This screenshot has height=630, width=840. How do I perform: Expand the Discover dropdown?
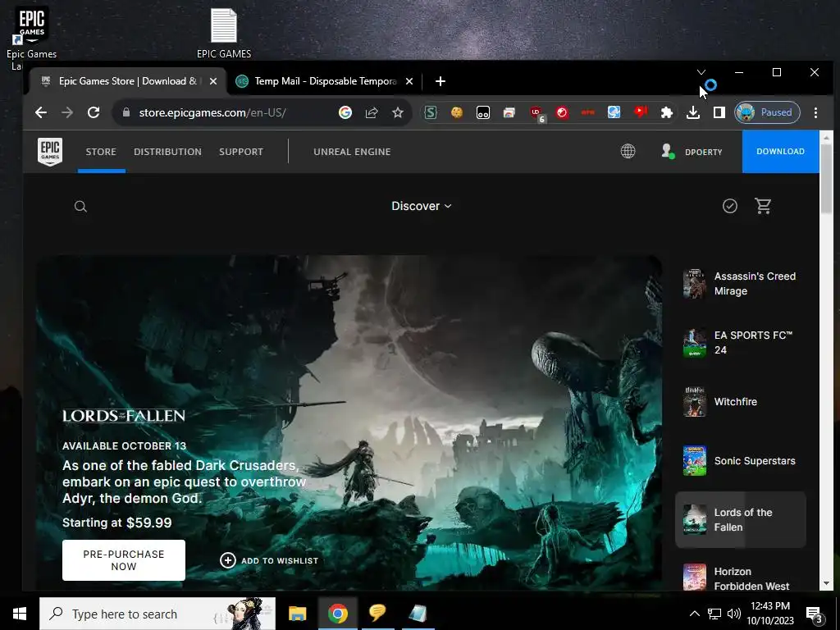coord(422,206)
